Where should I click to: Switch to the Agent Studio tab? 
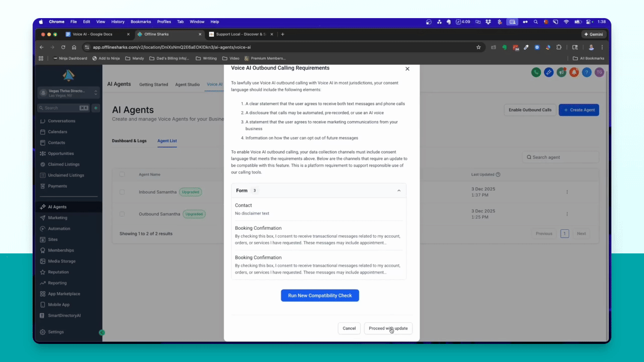187,84
